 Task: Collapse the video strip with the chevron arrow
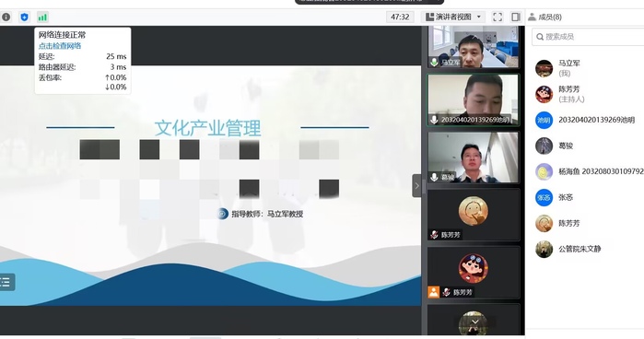(x=416, y=186)
